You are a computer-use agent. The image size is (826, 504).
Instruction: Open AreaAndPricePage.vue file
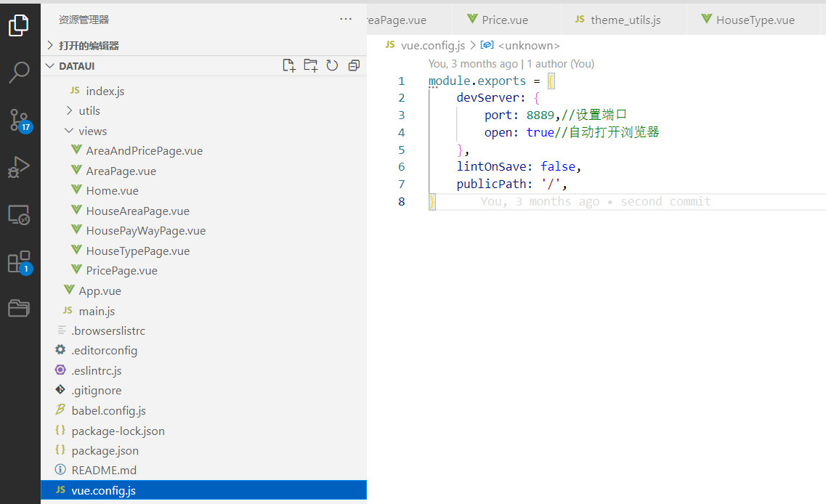point(204,150)
